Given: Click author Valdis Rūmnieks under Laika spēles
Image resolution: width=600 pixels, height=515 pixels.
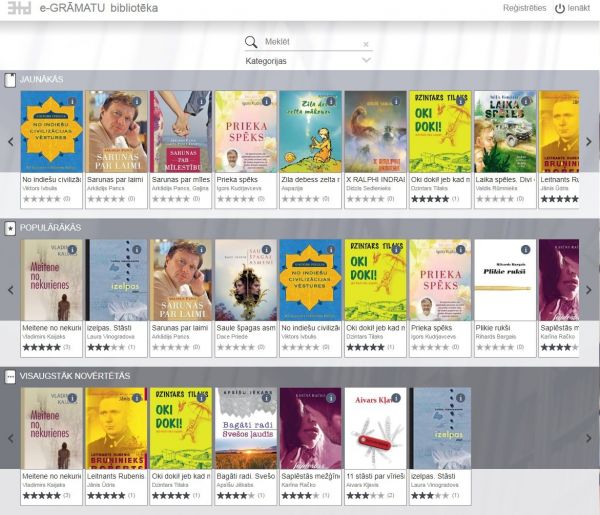Looking at the screenshot, I should pos(497,188).
